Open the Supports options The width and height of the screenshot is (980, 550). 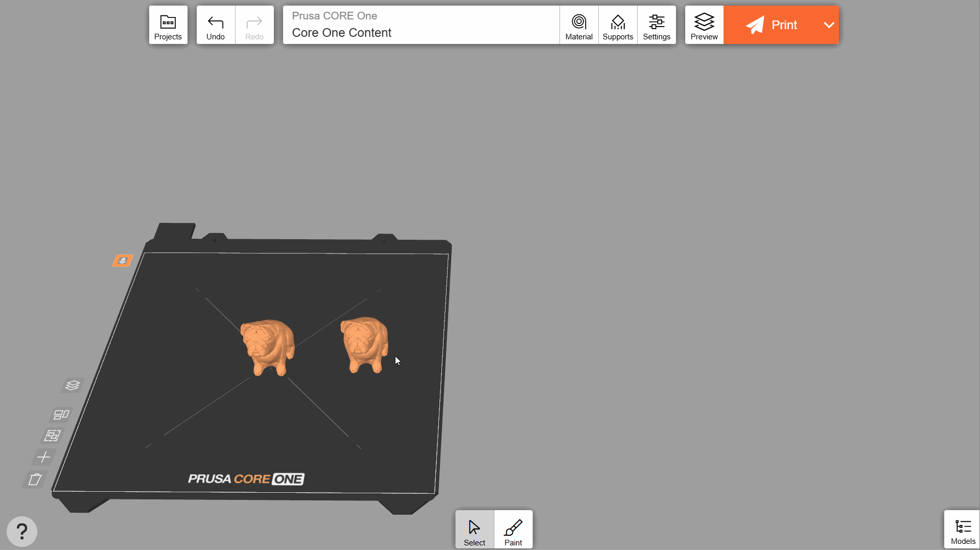click(x=617, y=25)
